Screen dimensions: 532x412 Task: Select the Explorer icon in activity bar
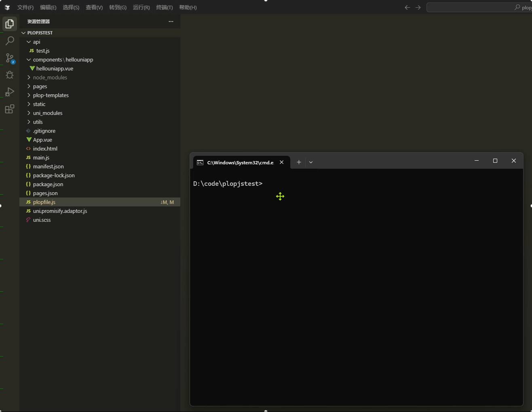click(x=9, y=23)
